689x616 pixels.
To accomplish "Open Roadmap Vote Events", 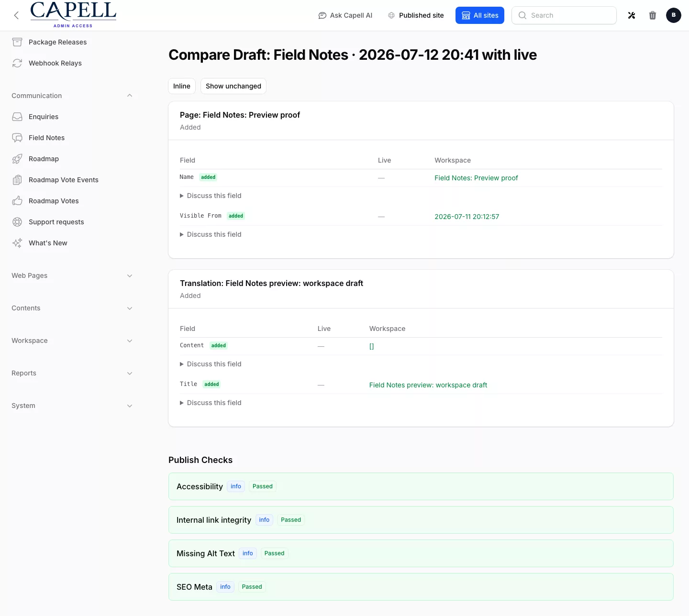I will pos(64,180).
